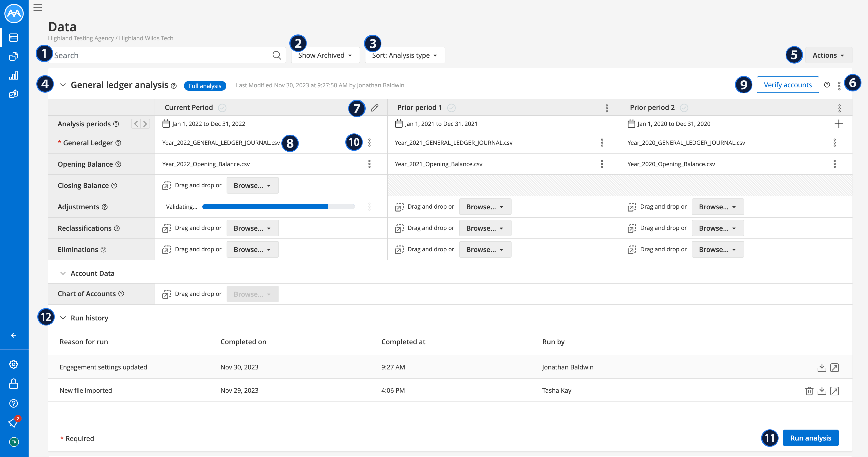Screen dimensions: 868x457
Task: Open Browse for Current Period Reclassifications
Action: tap(253, 228)
